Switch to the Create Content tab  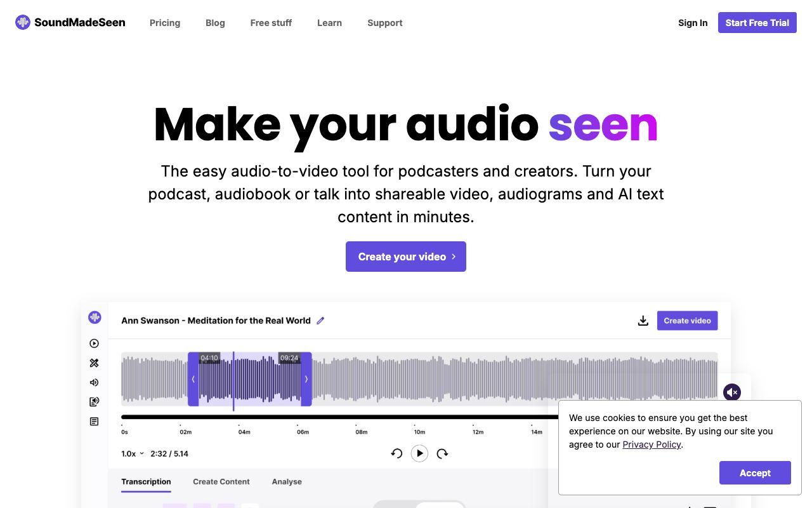coord(221,482)
